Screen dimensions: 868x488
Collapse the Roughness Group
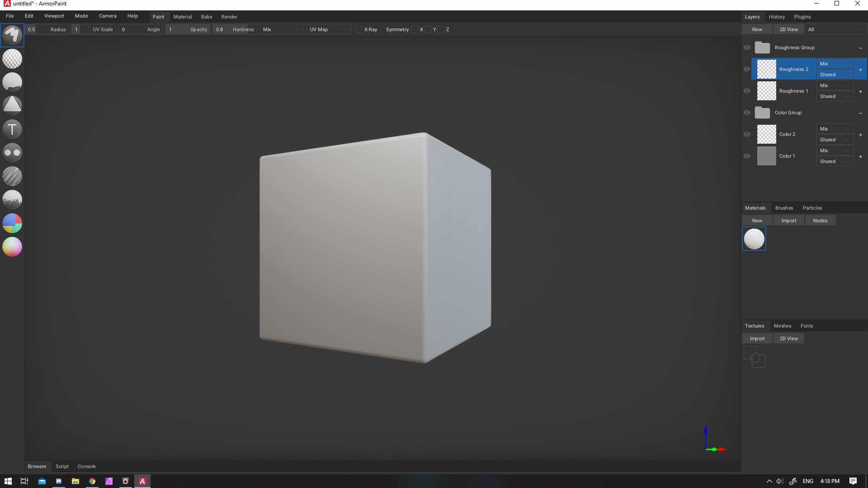click(860, 48)
